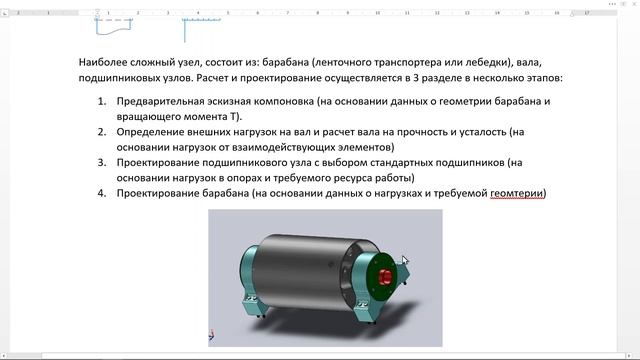Click the tab stop selector at ruler corner
The image size is (640, 360).
4,13
